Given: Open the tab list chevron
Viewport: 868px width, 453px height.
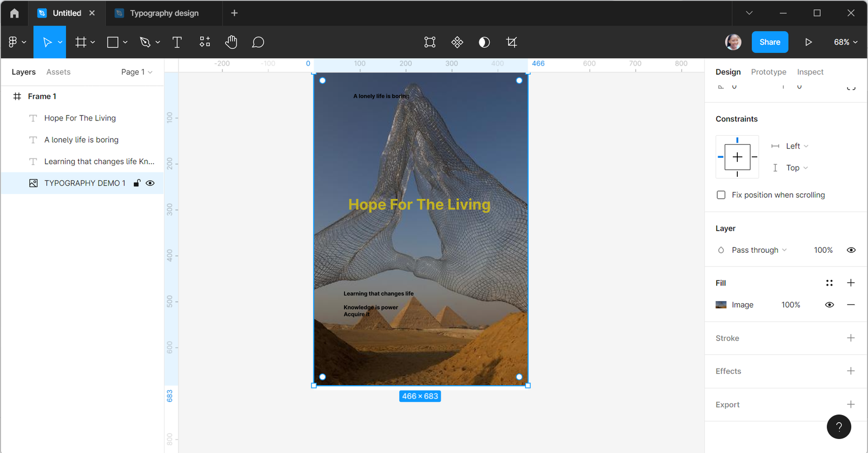Looking at the screenshot, I should click(749, 13).
